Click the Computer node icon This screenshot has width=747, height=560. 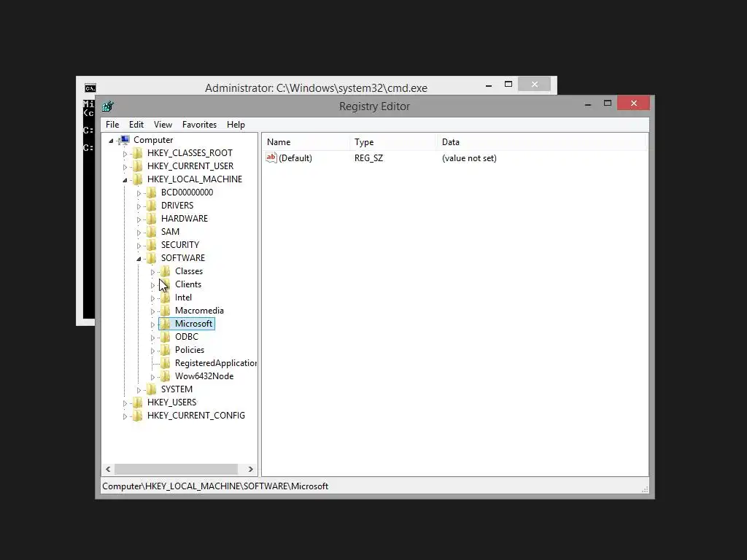click(124, 139)
